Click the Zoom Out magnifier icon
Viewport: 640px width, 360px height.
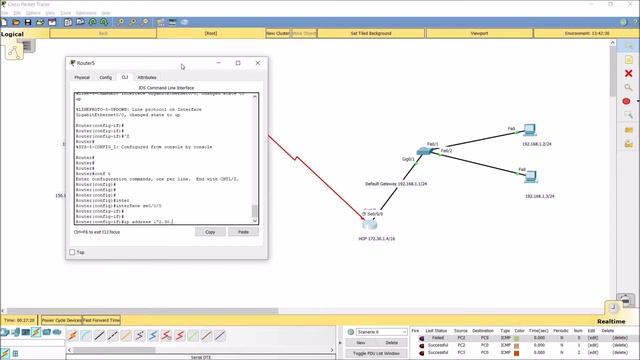(x=145, y=22)
